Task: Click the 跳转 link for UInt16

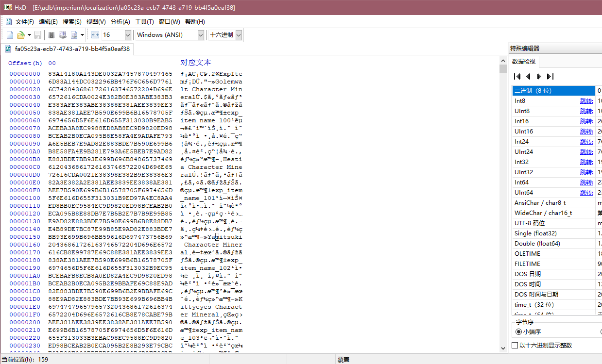Action: click(586, 132)
